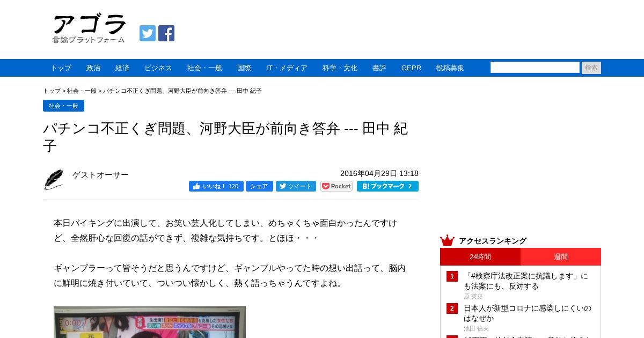Open IT・メディア in the nav bar
The height and width of the screenshot is (338, 644).
click(287, 68)
